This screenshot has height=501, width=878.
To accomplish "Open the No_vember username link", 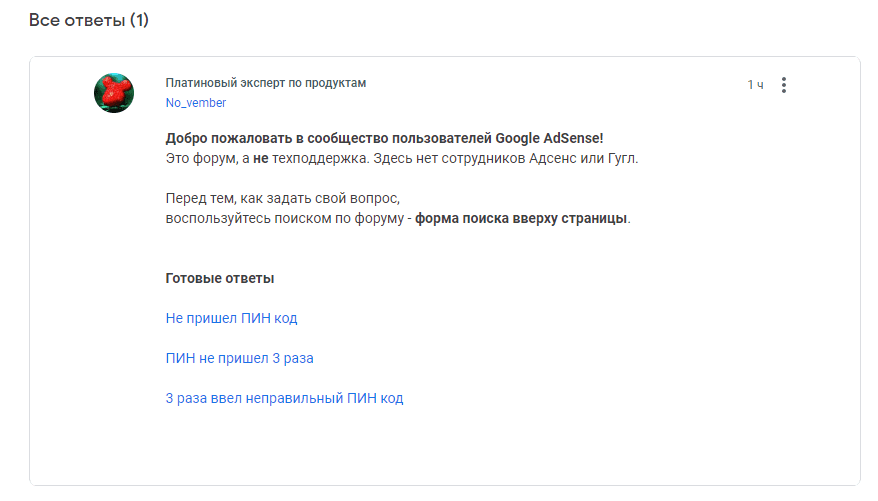I will 196,103.
